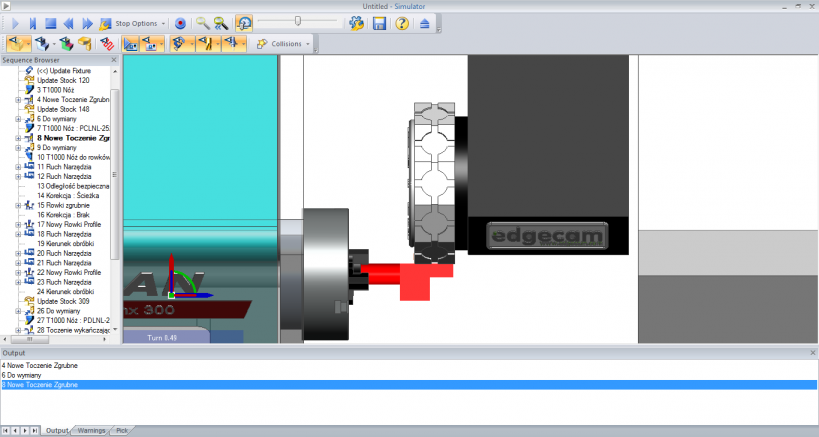
Task: Open dropdown beside tool holder icon
Action: [x=192, y=44]
